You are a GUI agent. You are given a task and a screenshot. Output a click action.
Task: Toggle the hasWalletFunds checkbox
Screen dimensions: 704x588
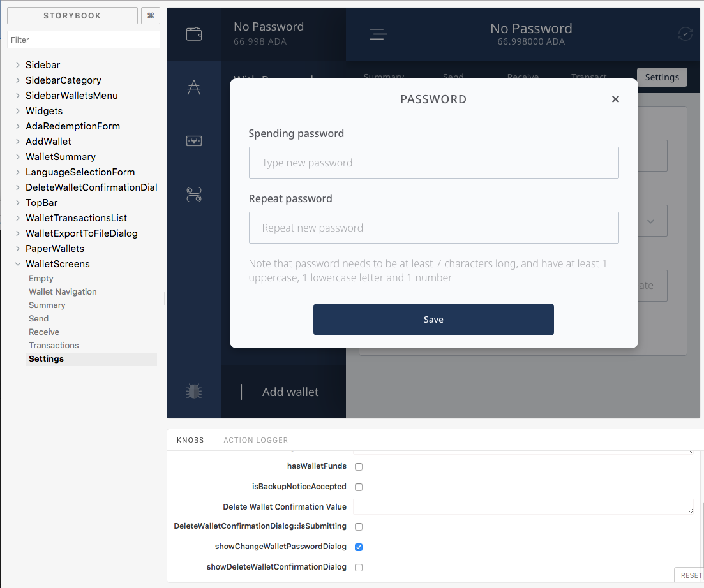click(x=359, y=467)
